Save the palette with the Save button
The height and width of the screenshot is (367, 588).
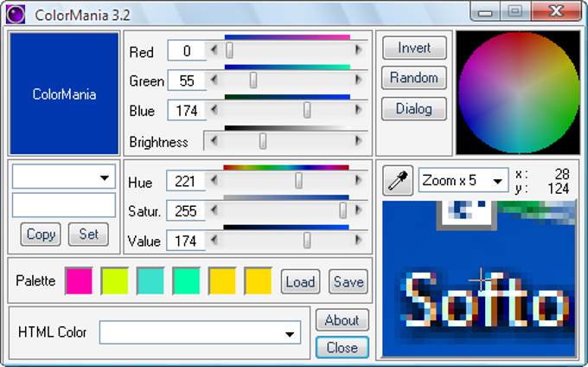(348, 282)
